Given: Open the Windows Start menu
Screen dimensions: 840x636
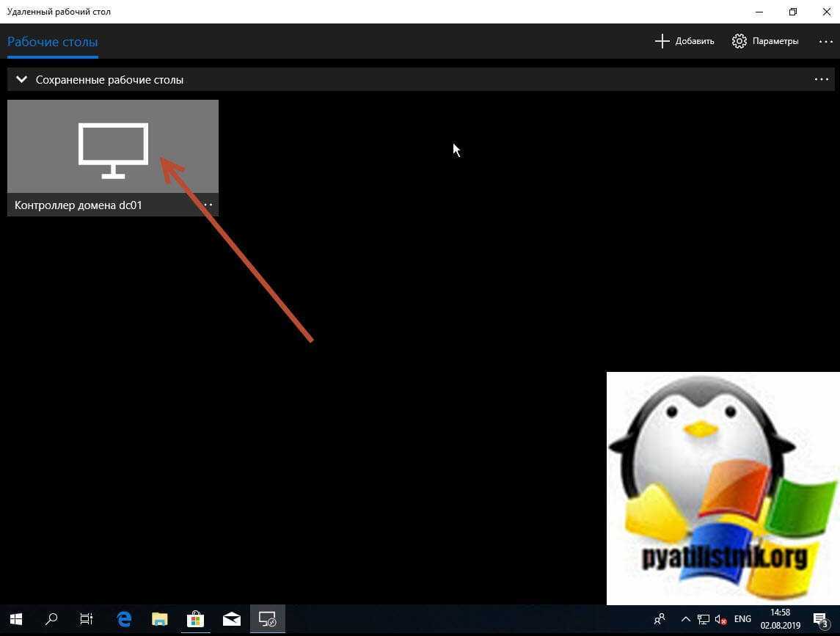Looking at the screenshot, I should click(x=15, y=620).
